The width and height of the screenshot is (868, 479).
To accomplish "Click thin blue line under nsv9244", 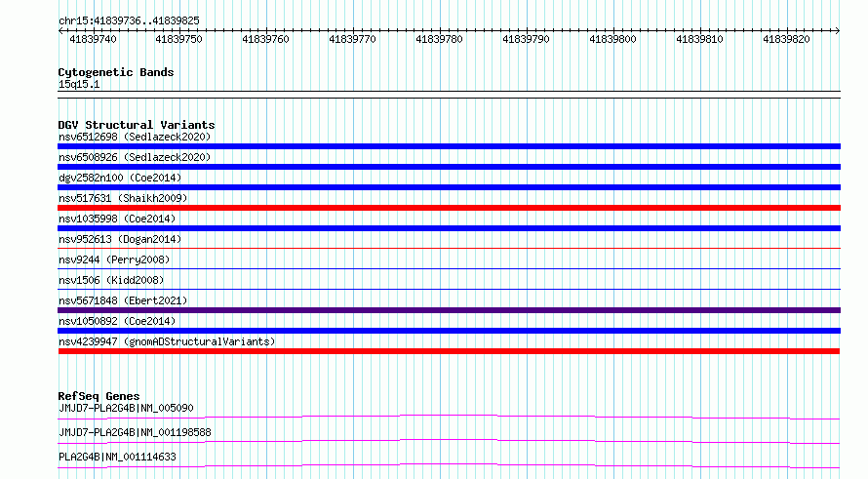I will [449, 268].
